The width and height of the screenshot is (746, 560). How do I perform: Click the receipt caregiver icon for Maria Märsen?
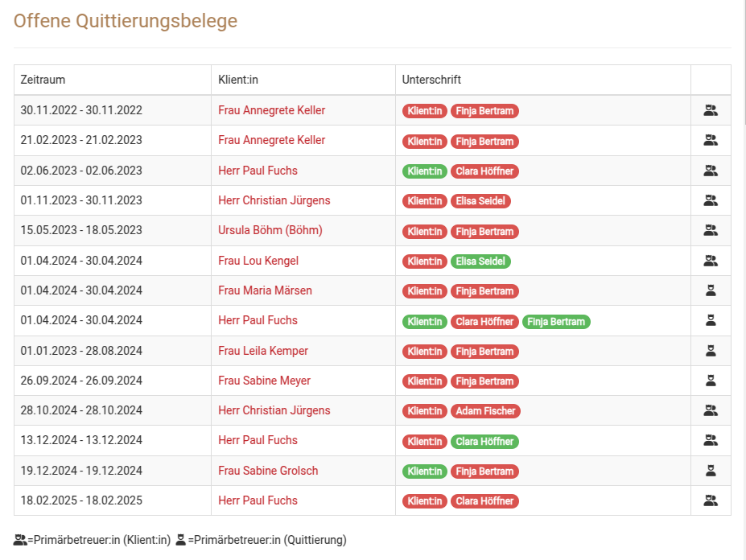coord(710,290)
